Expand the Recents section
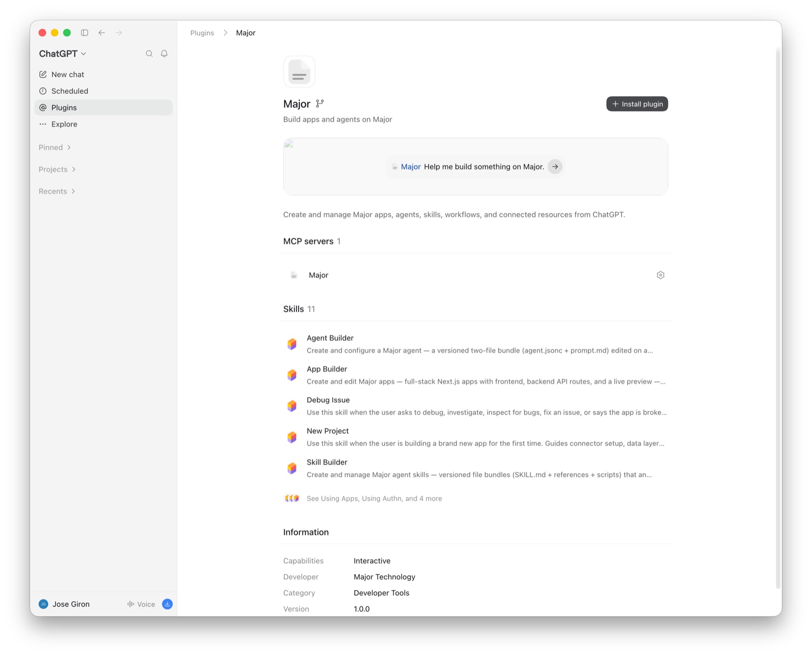The image size is (812, 656). (57, 191)
